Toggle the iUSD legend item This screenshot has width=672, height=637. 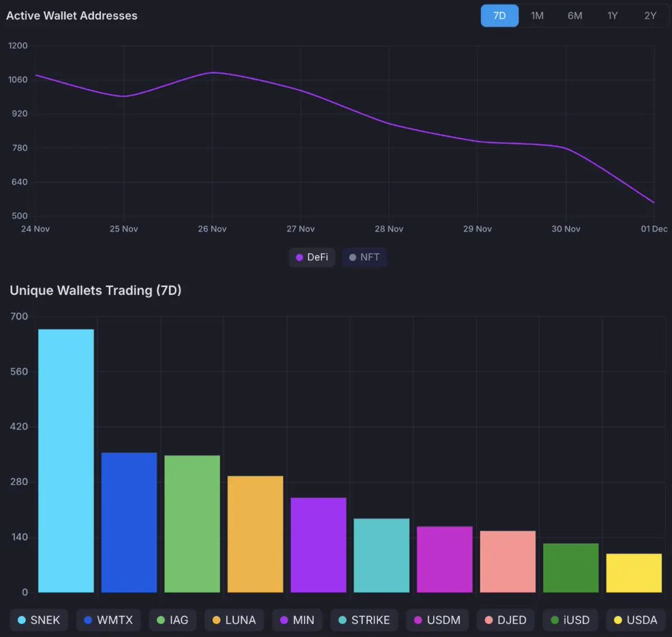tap(570, 620)
